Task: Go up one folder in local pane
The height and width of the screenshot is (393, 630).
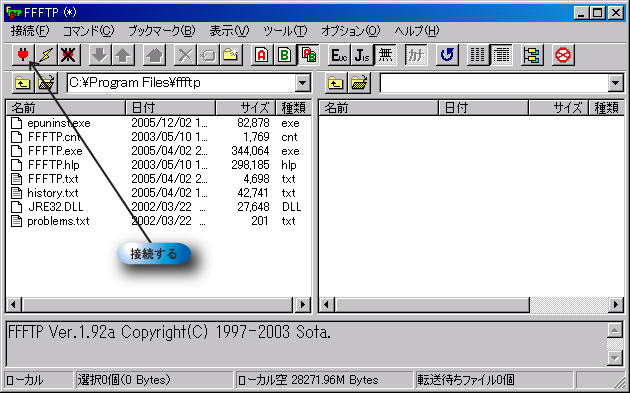Action: click(x=23, y=83)
